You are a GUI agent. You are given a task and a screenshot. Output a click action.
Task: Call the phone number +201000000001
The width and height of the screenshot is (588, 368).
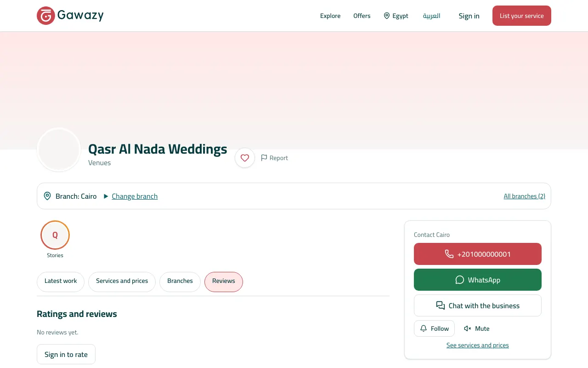[478, 254]
